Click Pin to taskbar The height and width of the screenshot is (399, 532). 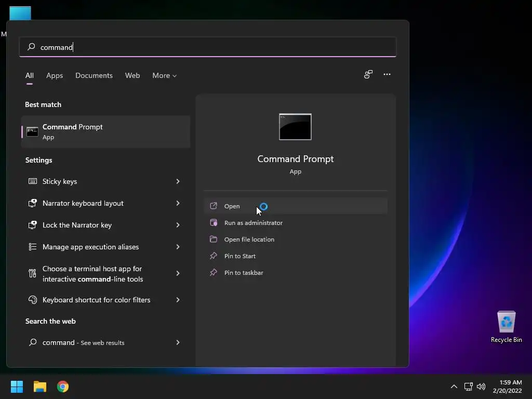tap(296, 272)
